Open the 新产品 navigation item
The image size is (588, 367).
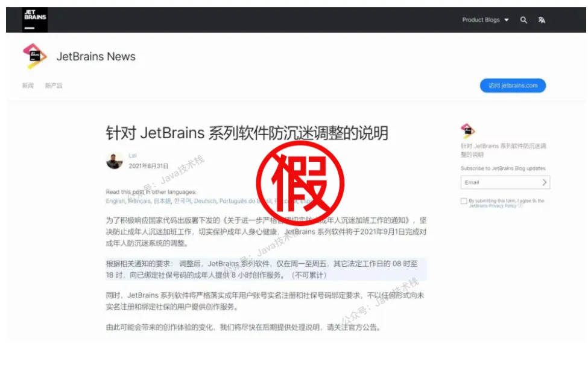click(x=54, y=86)
